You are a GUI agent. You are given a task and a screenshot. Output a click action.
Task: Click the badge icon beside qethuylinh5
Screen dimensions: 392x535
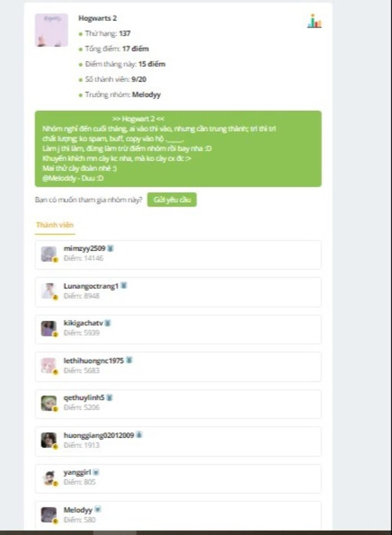click(109, 398)
